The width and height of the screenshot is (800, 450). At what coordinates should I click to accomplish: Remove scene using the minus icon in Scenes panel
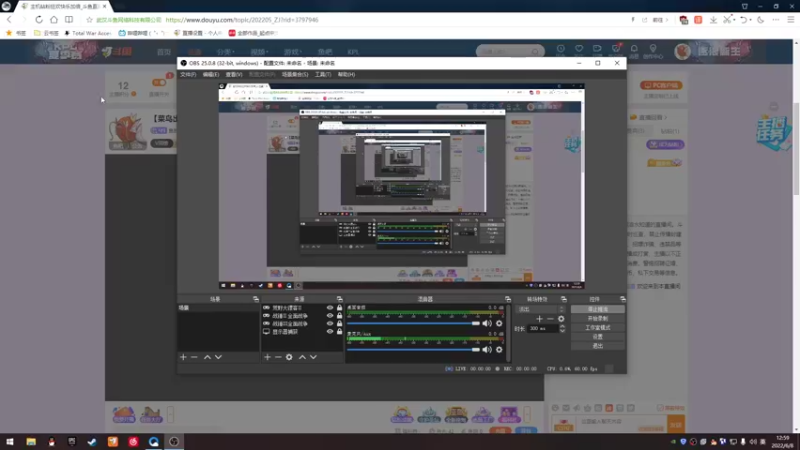(x=194, y=357)
